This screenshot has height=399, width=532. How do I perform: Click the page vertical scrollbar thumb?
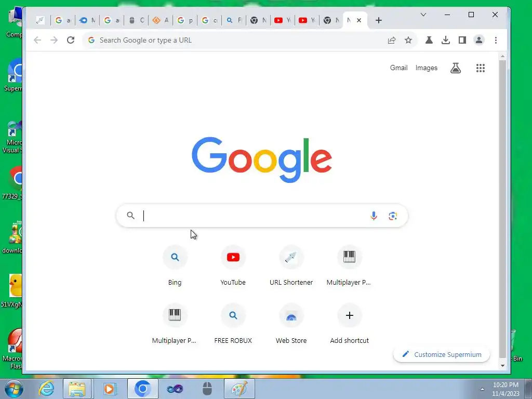click(502, 209)
